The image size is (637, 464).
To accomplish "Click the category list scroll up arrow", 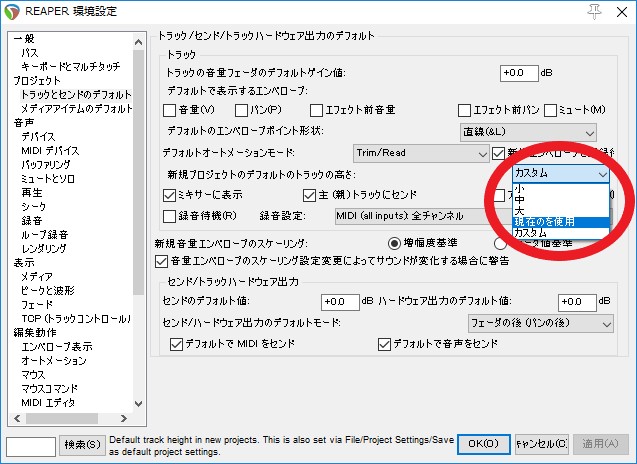I will (139, 42).
